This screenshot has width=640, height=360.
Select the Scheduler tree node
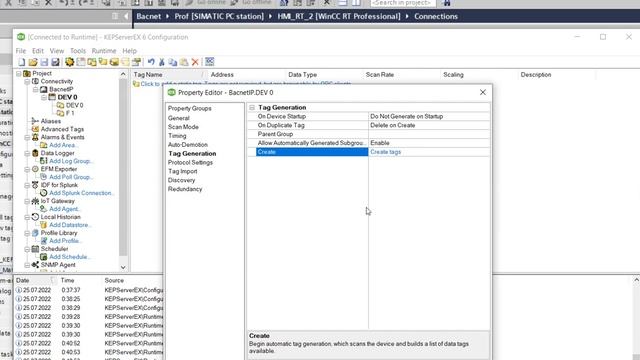point(54,249)
